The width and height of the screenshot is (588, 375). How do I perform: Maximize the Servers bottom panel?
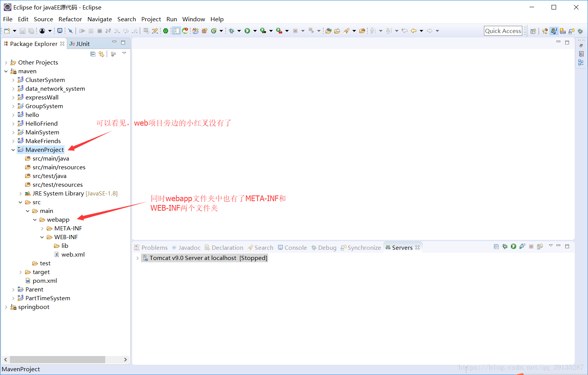click(567, 246)
